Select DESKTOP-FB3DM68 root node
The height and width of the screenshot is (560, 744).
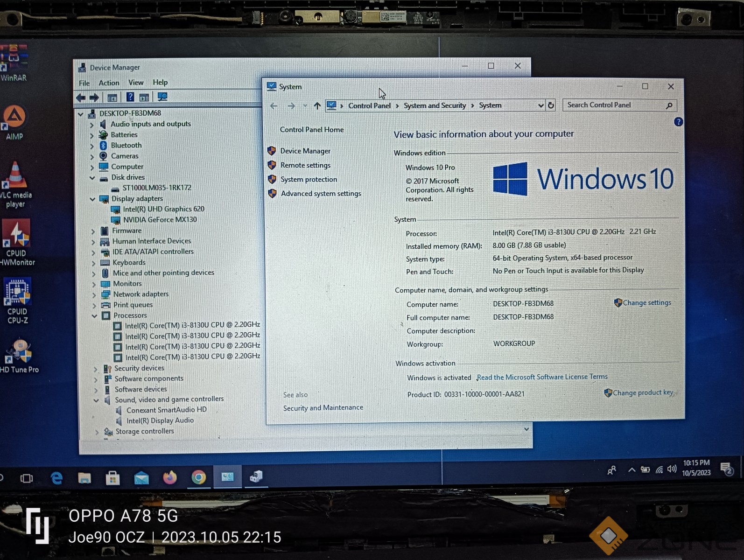pyautogui.click(x=130, y=113)
